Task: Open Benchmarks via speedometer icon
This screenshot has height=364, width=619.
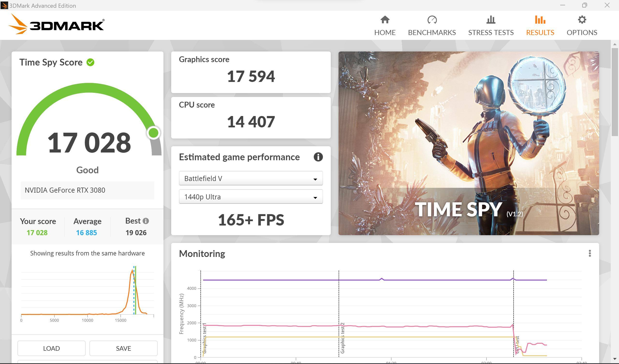Action: tap(432, 20)
